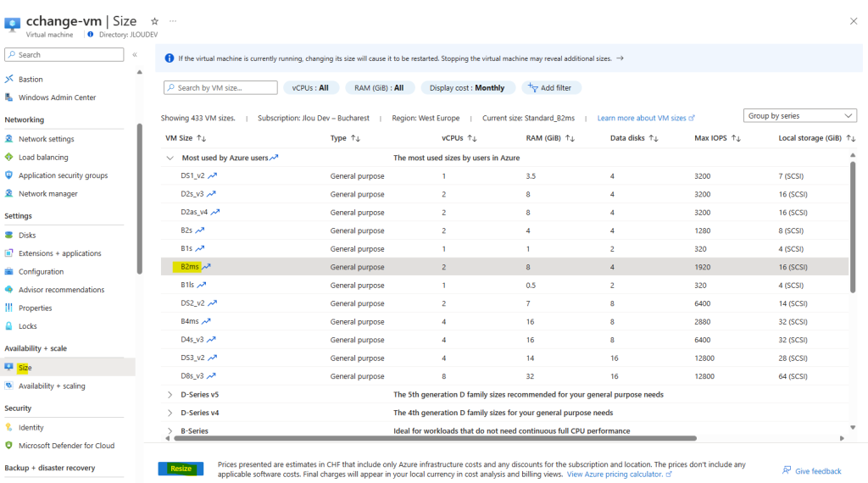Click the info banner arrow icon
Image resolution: width=868 pixels, height=483 pixels.
click(x=620, y=58)
